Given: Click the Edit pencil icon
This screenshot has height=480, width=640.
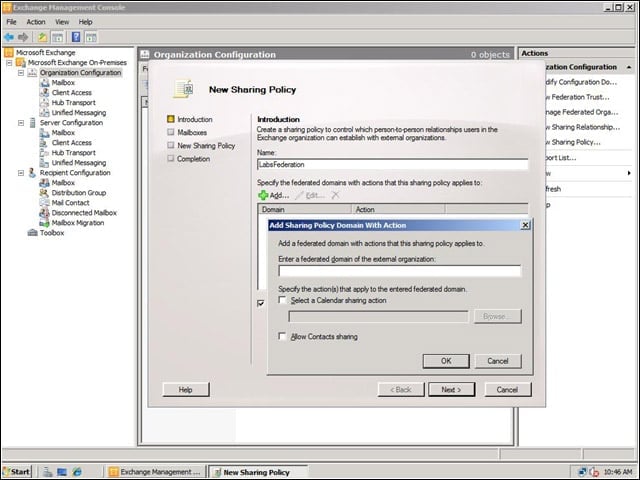Looking at the screenshot, I should [x=300, y=196].
